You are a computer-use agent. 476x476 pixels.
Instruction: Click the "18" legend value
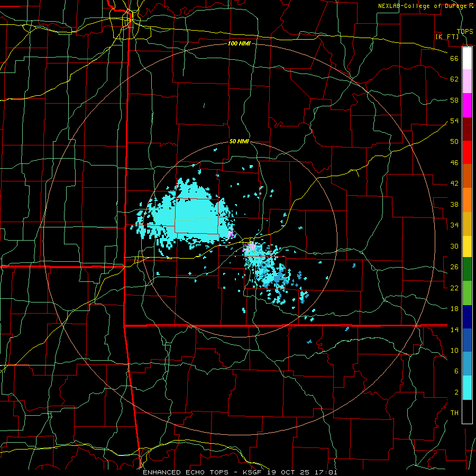click(x=454, y=309)
